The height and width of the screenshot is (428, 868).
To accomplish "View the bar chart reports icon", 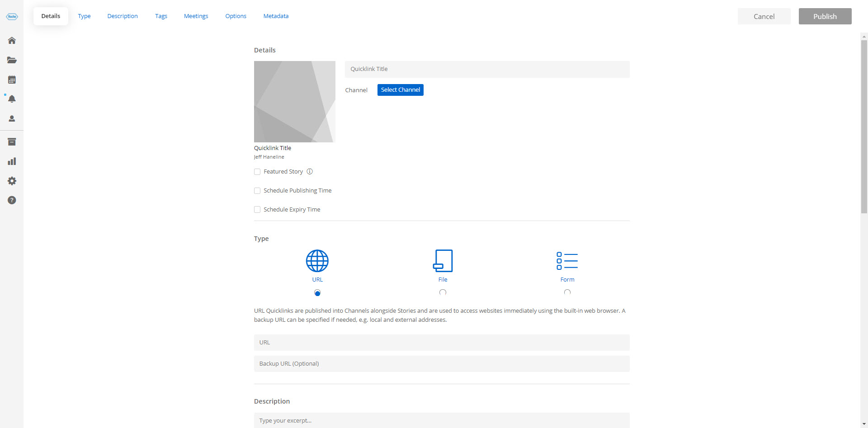I will tap(12, 161).
